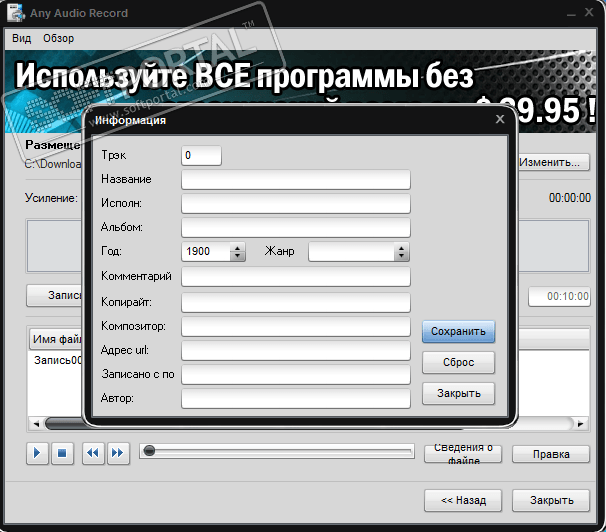Click the Сведения о файле button

click(463, 454)
